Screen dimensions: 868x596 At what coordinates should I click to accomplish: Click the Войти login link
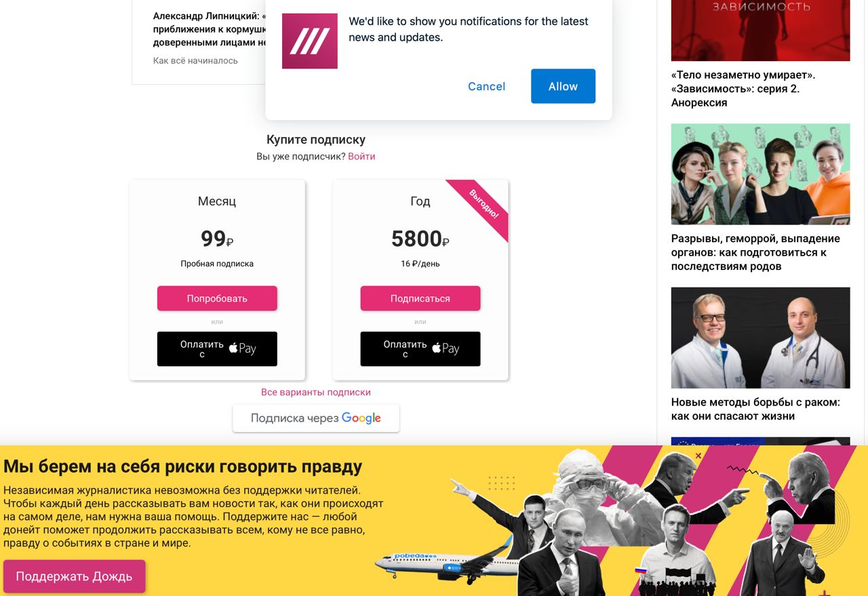(361, 157)
